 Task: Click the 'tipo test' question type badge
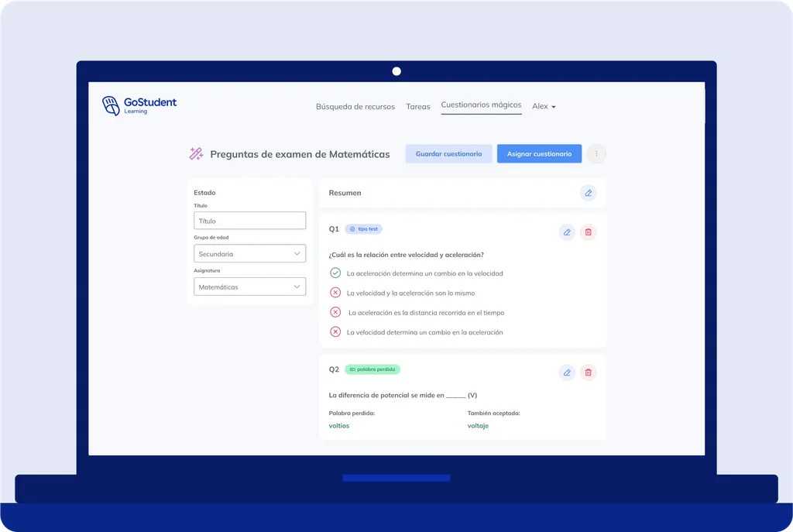tap(364, 229)
